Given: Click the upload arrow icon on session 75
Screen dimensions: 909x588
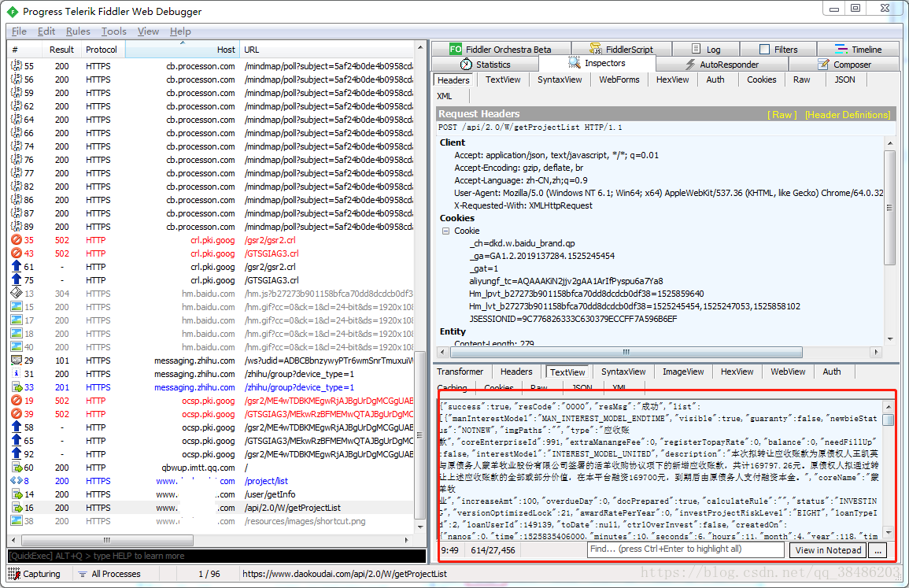Looking at the screenshot, I should pyautogui.click(x=17, y=279).
